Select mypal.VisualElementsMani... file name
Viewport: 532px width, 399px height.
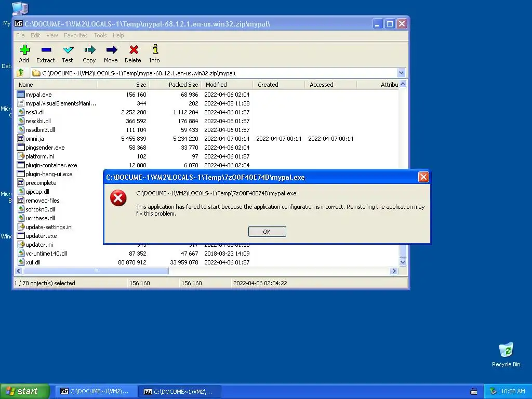(x=61, y=103)
